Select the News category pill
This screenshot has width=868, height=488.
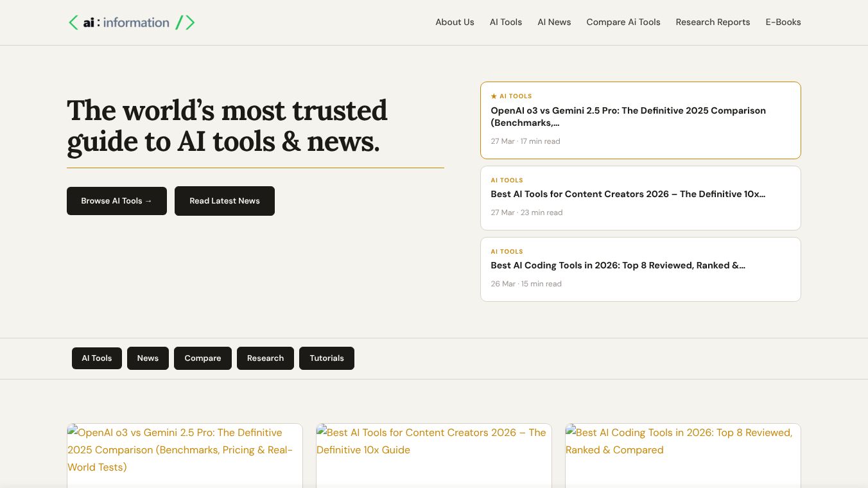tap(148, 358)
